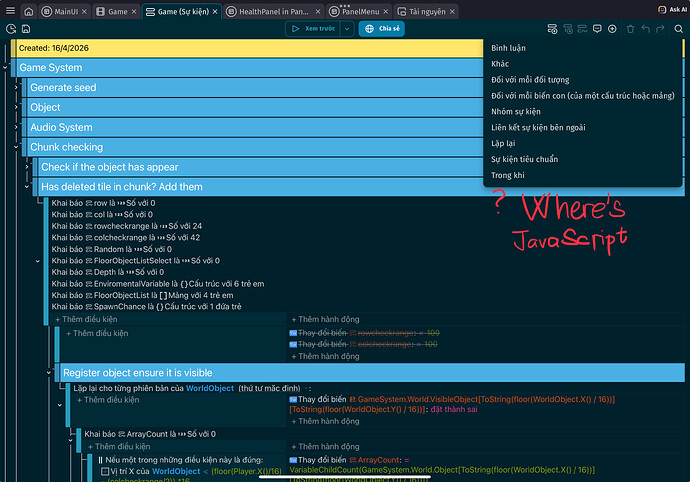Image resolution: width=690 pixels, height=482 pixels.
Task: Collapse the Chunk checking group
Action: point(16,147)
